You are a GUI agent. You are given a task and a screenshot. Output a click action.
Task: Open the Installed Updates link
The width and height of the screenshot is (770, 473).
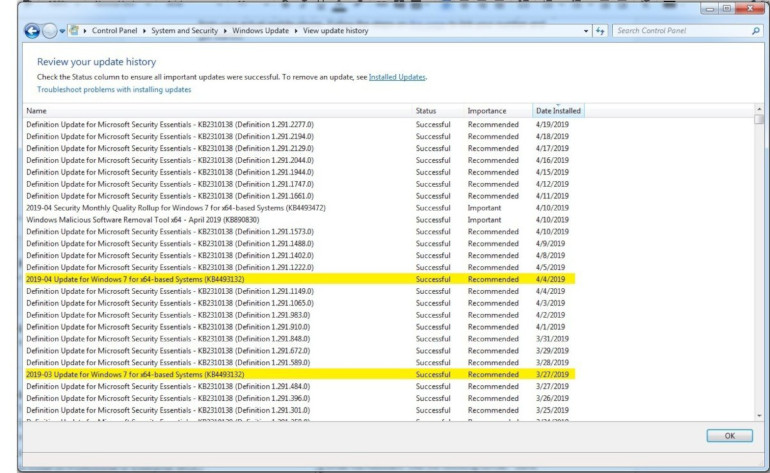397,77
